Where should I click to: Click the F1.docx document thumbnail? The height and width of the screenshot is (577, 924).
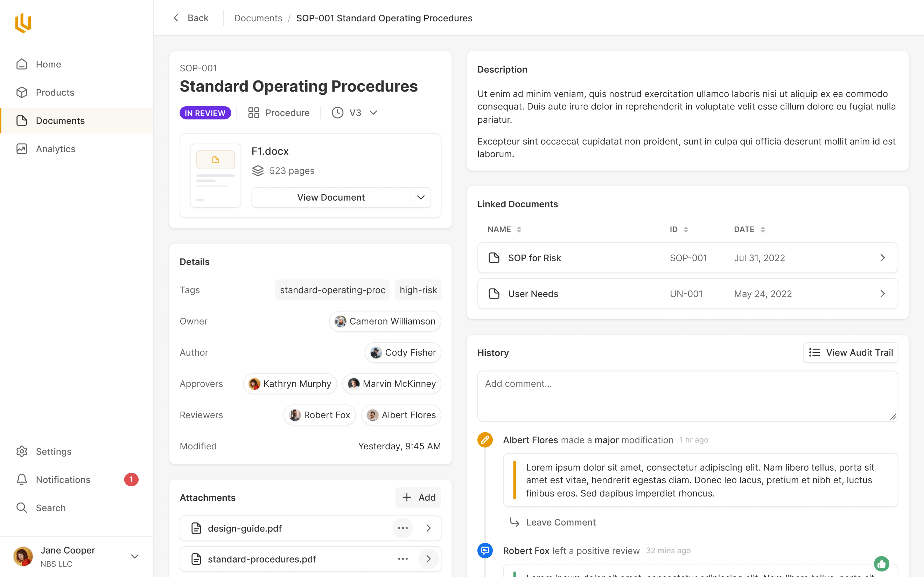pos(215,176)
